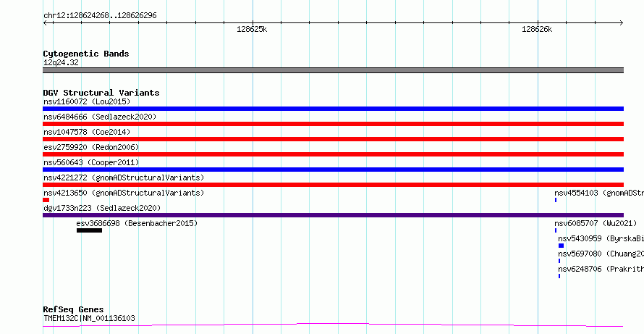Click the black bar for esv3686698

(x=89, y=230)
